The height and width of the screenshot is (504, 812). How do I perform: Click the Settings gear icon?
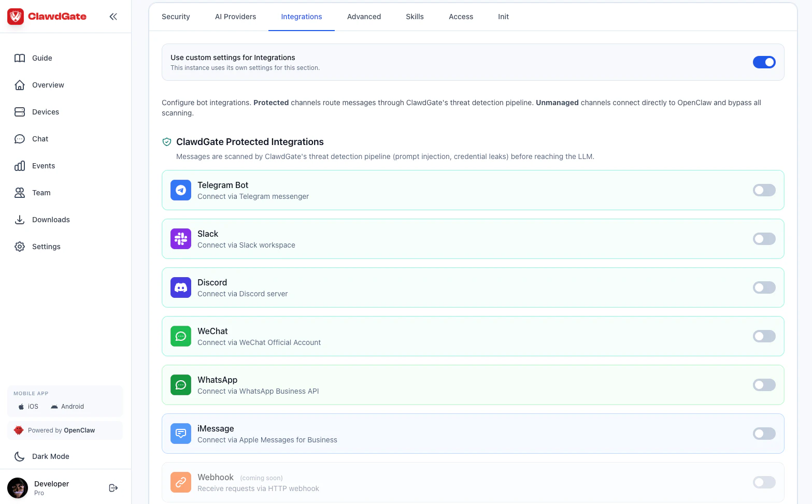(x=20, y=247)
